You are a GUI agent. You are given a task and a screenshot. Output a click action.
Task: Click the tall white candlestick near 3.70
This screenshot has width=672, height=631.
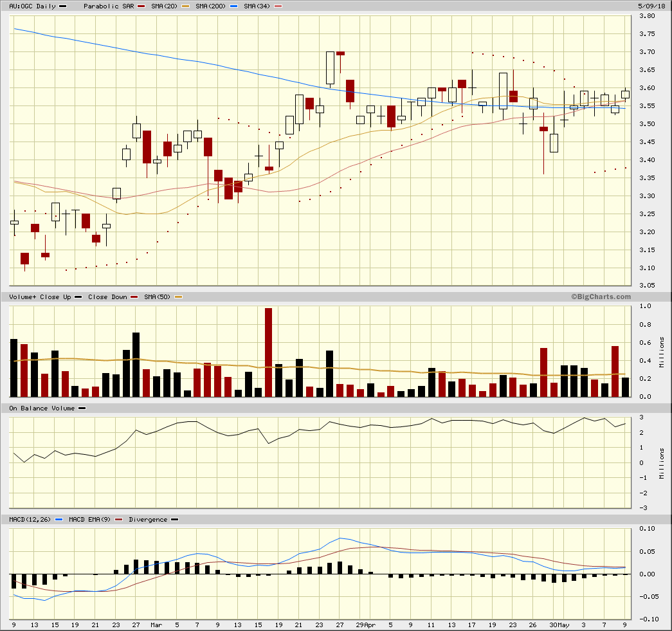[x=330, y=68]
